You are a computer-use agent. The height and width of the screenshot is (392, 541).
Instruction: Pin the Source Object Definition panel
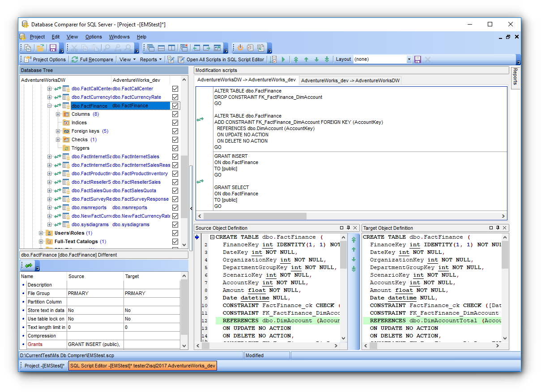[349, 228]
